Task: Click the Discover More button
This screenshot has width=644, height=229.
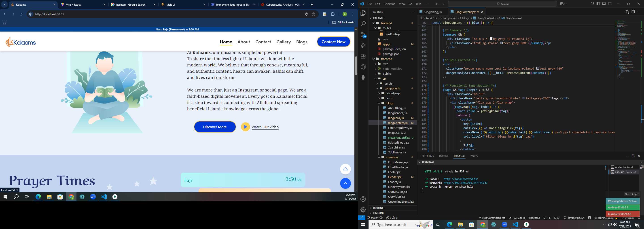Action: 215,127
